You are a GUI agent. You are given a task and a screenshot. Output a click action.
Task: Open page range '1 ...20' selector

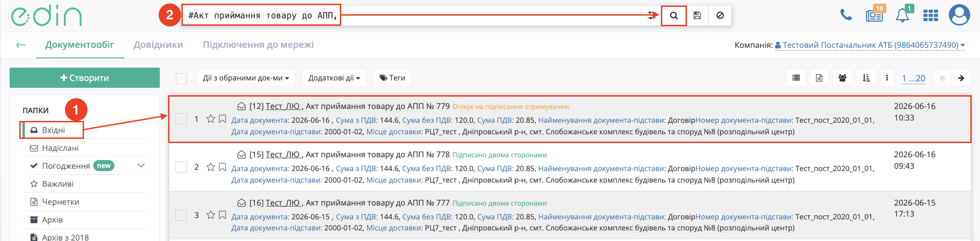(x=913, y=78)
